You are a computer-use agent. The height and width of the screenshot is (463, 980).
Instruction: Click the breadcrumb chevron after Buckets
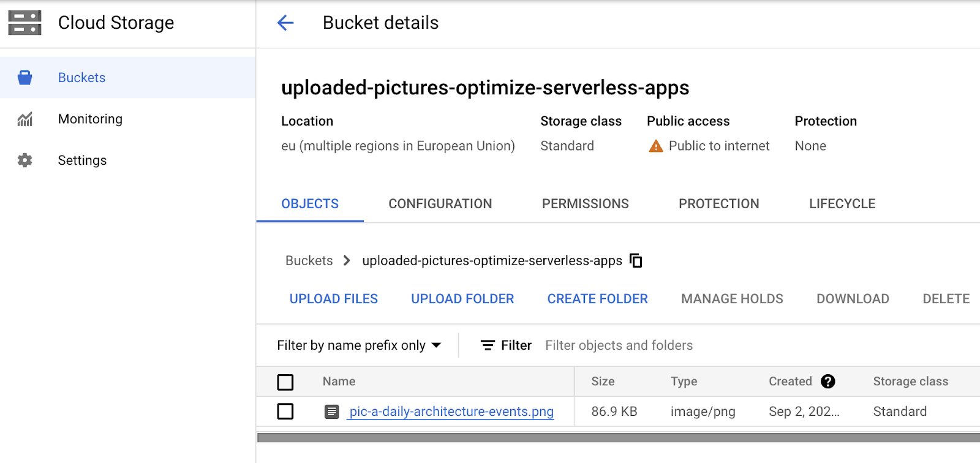347,261
